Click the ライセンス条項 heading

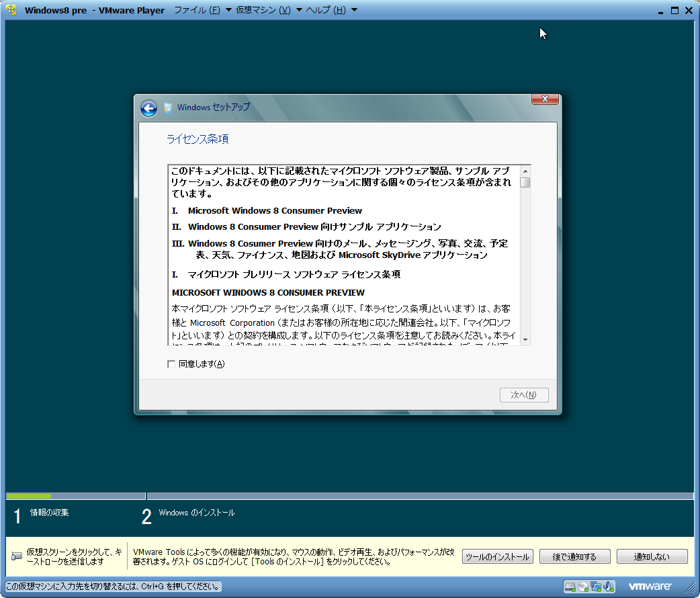coord(198,139)
